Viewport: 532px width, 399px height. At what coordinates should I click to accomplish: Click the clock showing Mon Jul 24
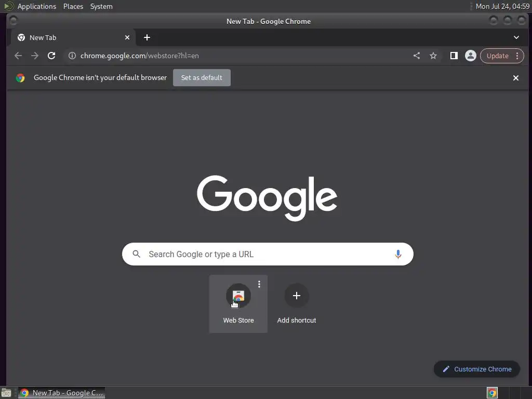(x=502, y=6)
